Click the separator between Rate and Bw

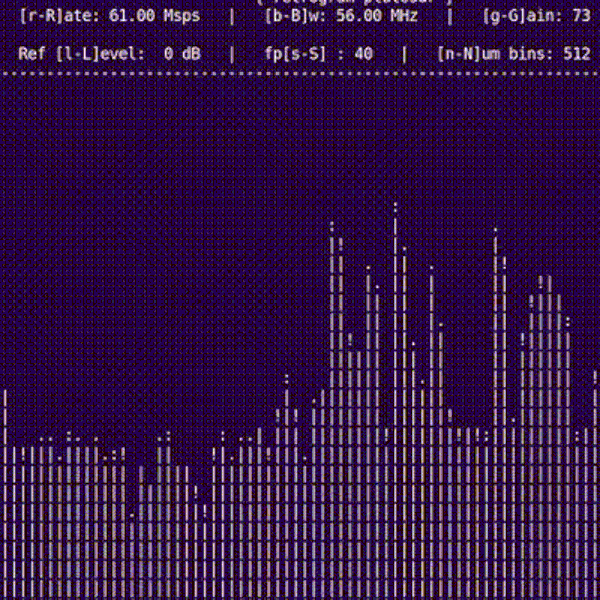232,16
